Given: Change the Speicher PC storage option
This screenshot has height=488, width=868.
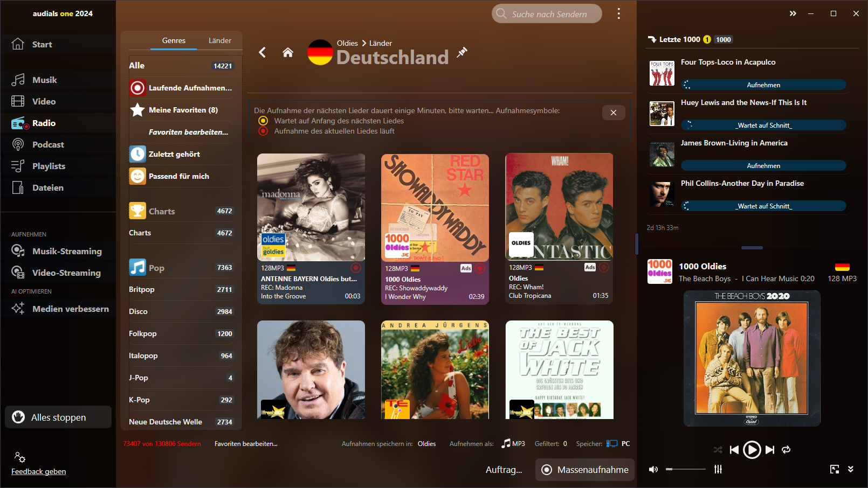Looking at the screenshot, I should coord(618,443).
